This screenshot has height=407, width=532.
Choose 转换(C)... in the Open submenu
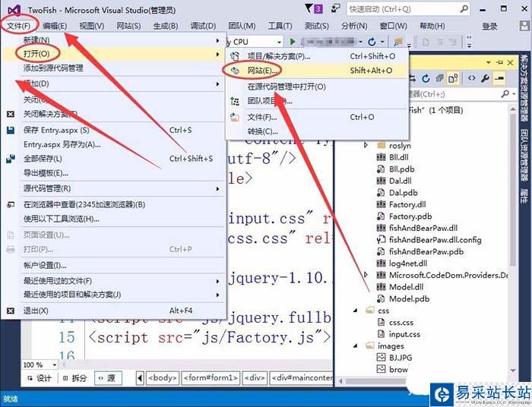click(x=317, y=131)
